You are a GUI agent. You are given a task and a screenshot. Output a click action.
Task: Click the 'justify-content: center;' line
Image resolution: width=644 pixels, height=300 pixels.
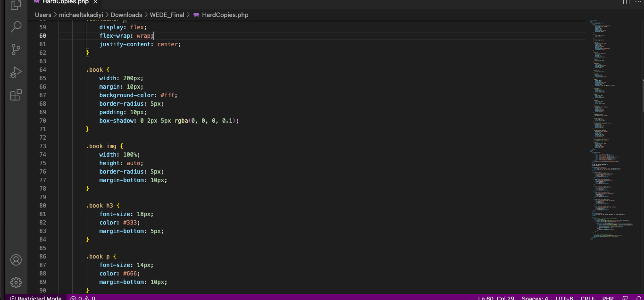[x=140, y=44]
